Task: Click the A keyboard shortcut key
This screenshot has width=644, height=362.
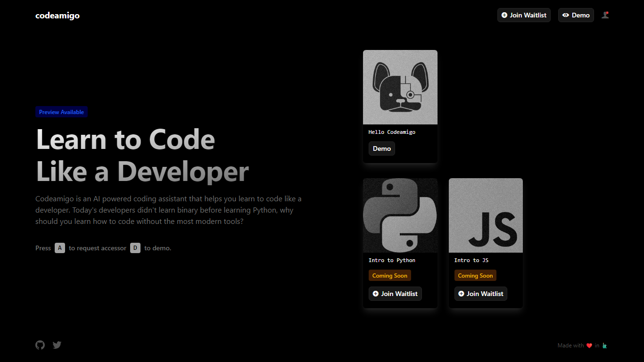Action: click(x=60, y=248)
